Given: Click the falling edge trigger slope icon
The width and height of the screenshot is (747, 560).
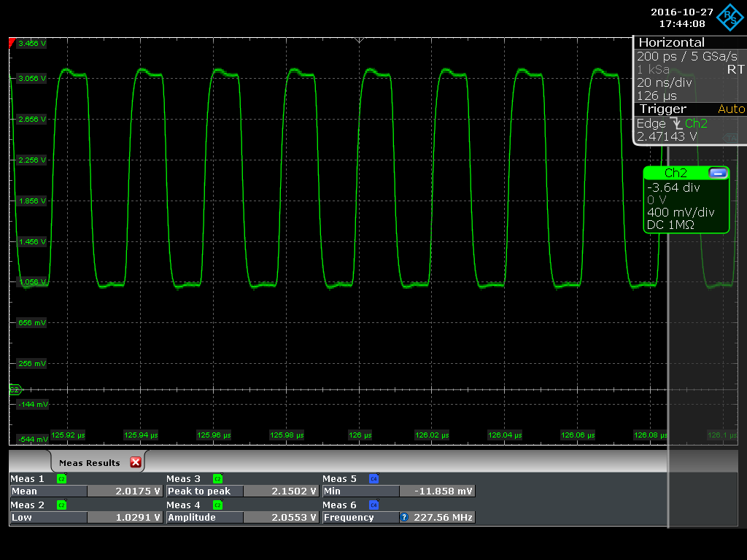Looking at the screenshot, I should click(x=676, y=124).
